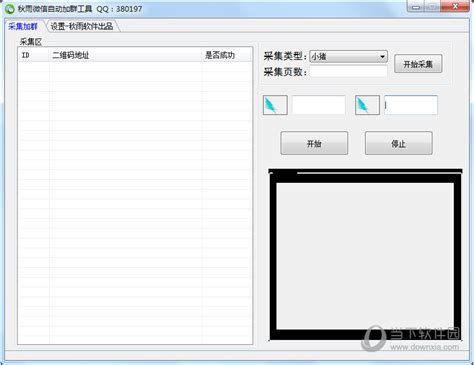Focus the 采集页数 input field
The height and width of the screenshot is (365, 474).
coord(348,71)
